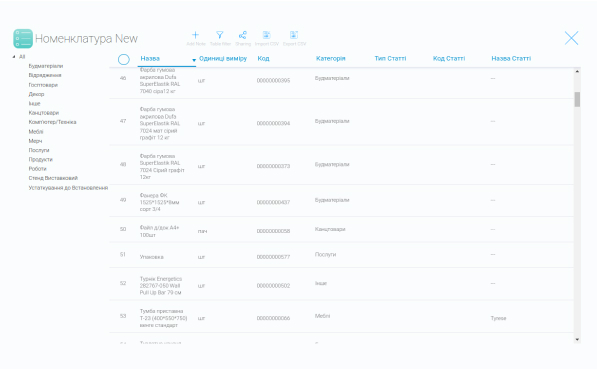Sort by Одиниці виміру column header
The width and height of the screenshot is (597, 369).
pyautogui.click(x=223, y=59)
